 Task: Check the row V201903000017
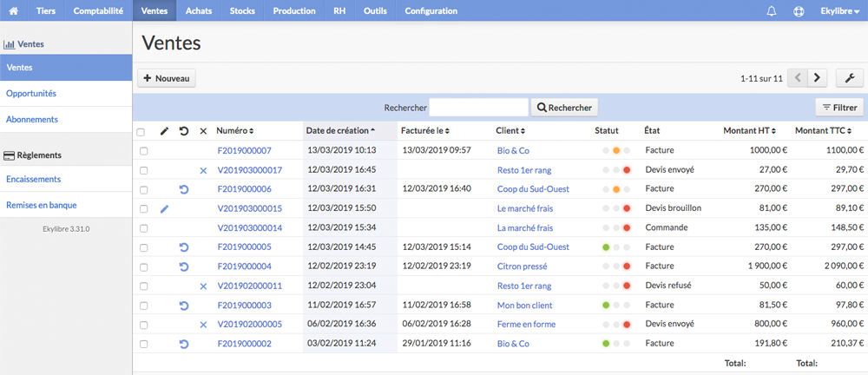143,171
